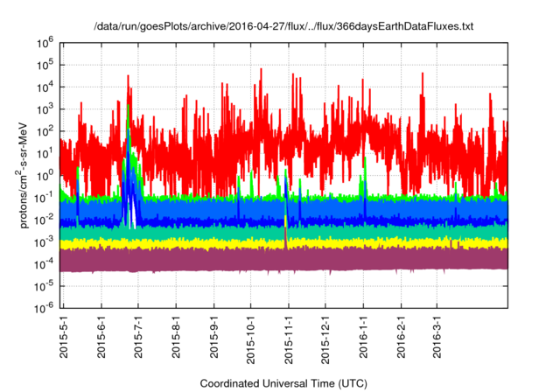Click the 2015-7-1 date tick label

click(138, 337)
